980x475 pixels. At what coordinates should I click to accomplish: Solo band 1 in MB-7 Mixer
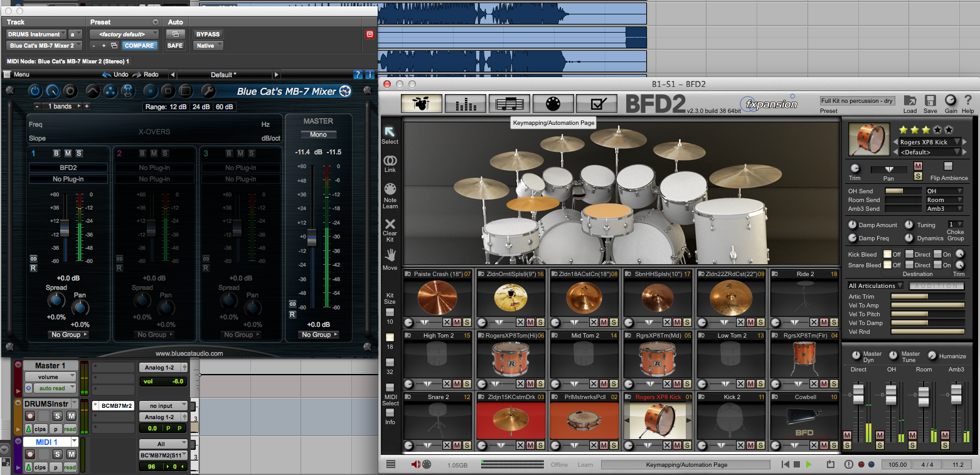pos(79,153)
